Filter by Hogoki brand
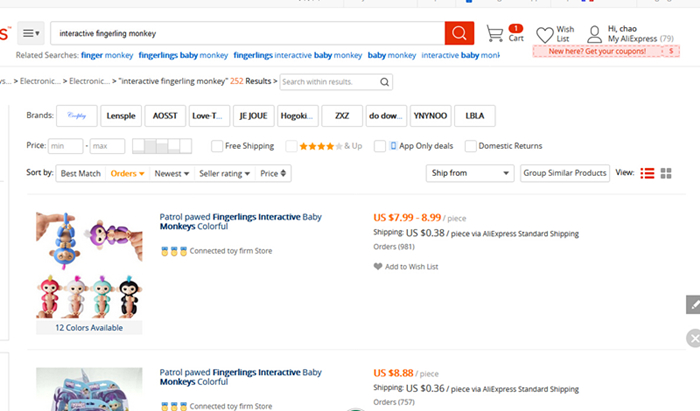Image resolution: width=700 pixels, height=411 pixels. tap(298, 116)
